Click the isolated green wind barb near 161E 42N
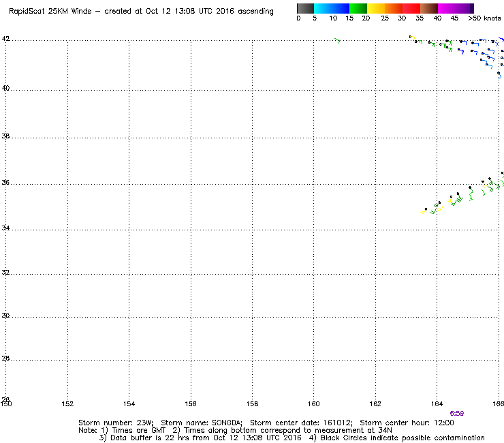This screenshot has width=504, height=443. point(338,40)
